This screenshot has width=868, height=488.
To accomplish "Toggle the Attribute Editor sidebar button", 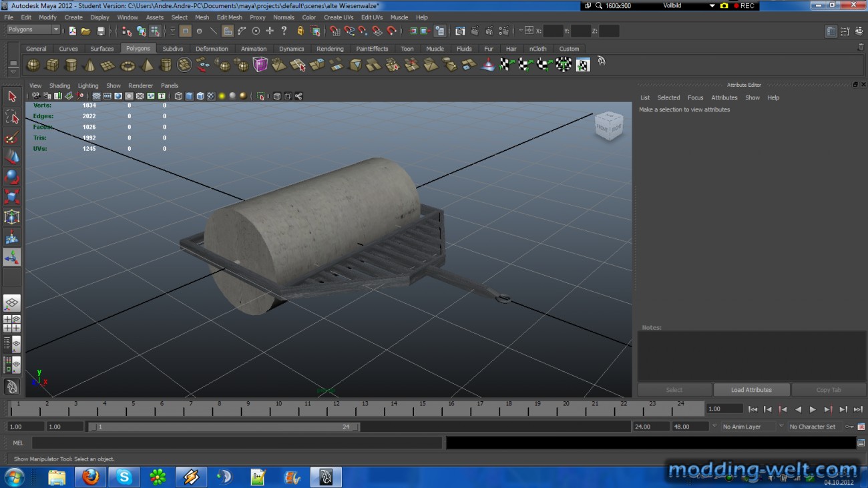I will [x=831, y=31].
